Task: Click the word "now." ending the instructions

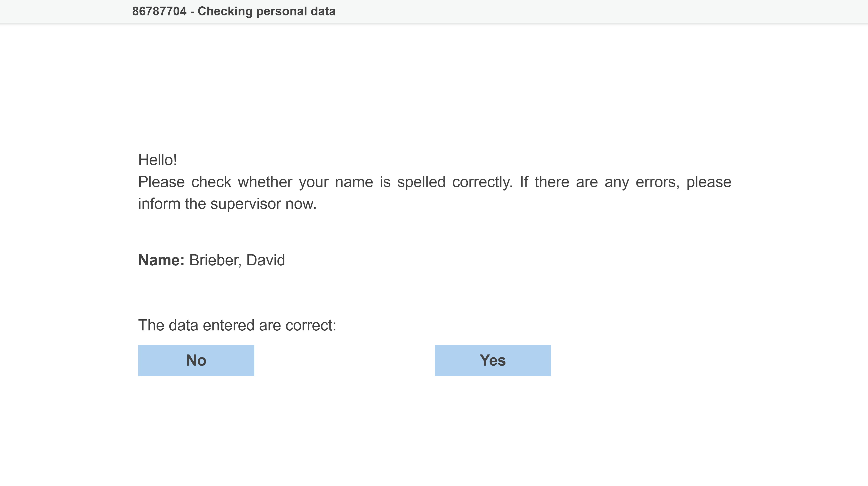Action: coord(301,204)
